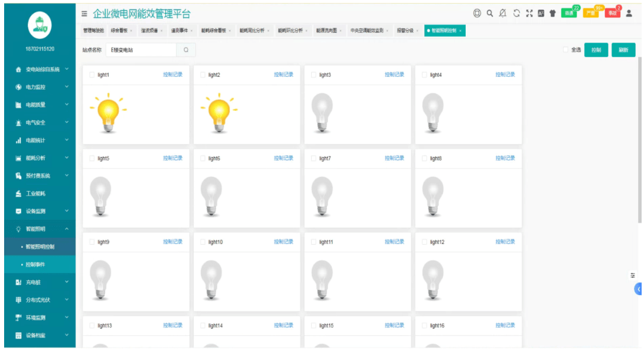Tick the light12 checkbox
644x351 pixels.
(x=424, y=242)
